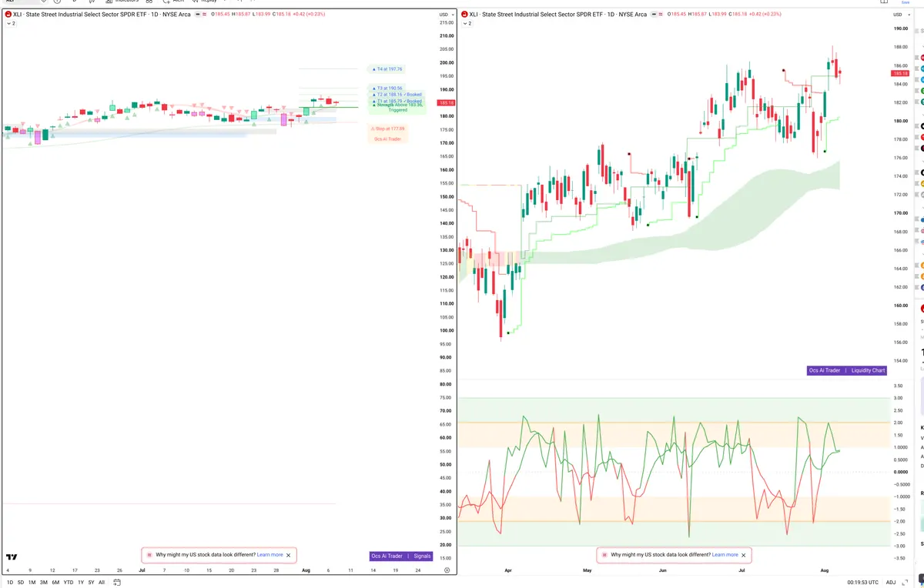Screen dimensions: 924x588
Task: Select the 1M time range
Action: (32, 583)
